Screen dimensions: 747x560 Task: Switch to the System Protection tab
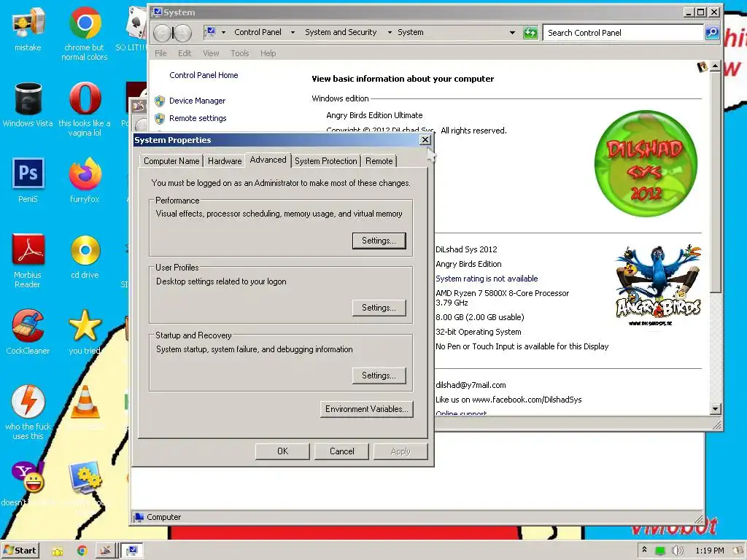pos(326,161)
